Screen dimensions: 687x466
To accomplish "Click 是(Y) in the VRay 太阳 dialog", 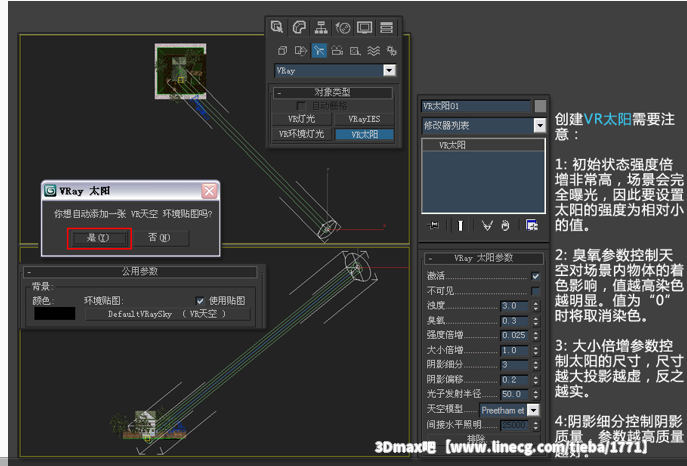I will point(99,238).
